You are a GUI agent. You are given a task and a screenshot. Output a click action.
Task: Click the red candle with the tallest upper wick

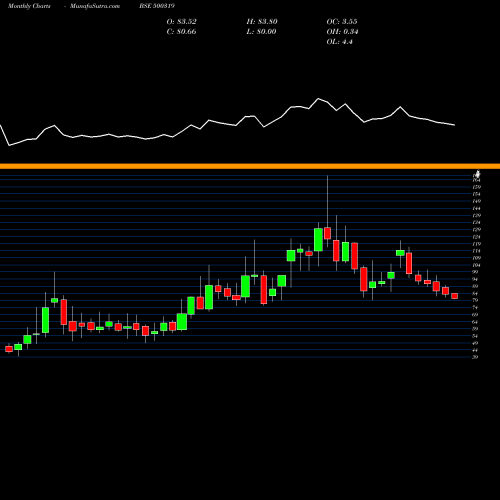click(327, 233)
